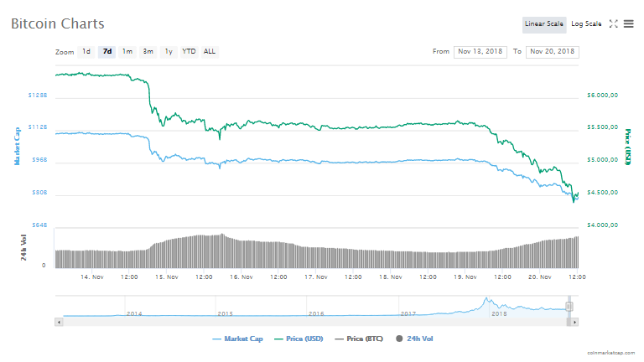Edit the To date field
This screenshot has width=644, height=362.
[552, 52]
